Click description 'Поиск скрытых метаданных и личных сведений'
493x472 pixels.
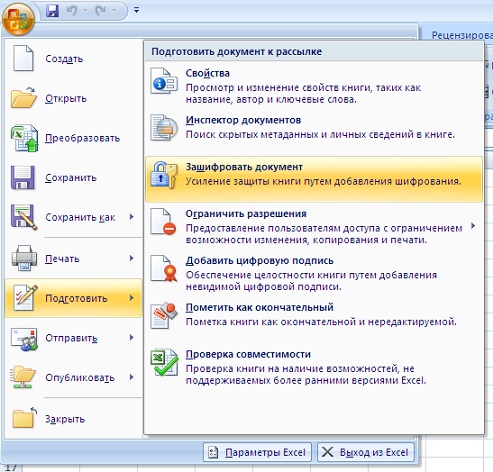coord(320,135)
